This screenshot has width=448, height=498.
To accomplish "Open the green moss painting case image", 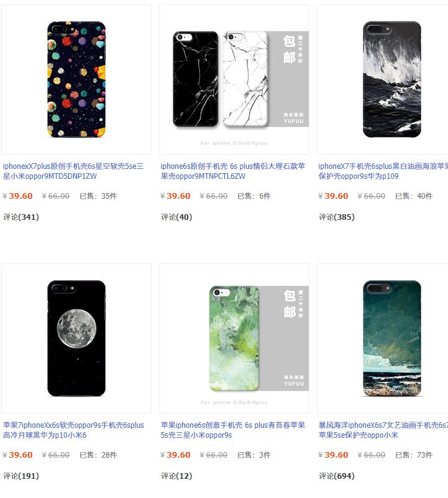I will (x=234, y=338).
